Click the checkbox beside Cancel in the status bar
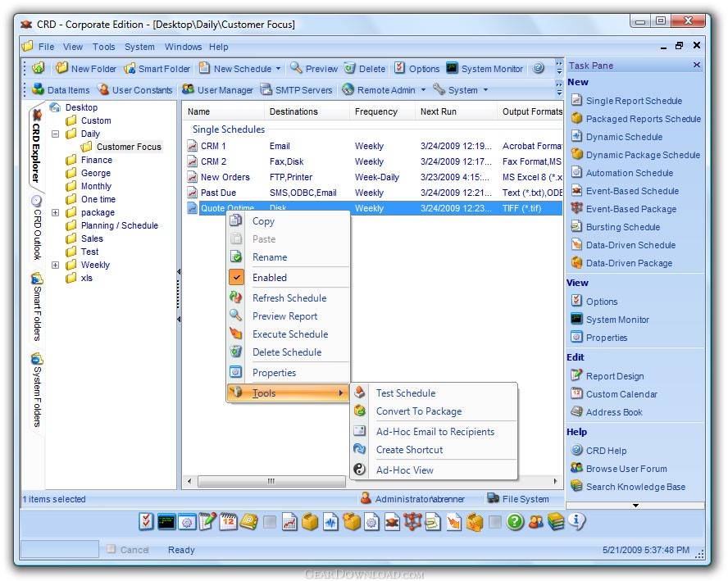This screenshot has height=581, width=728. (x=111, y=549)
